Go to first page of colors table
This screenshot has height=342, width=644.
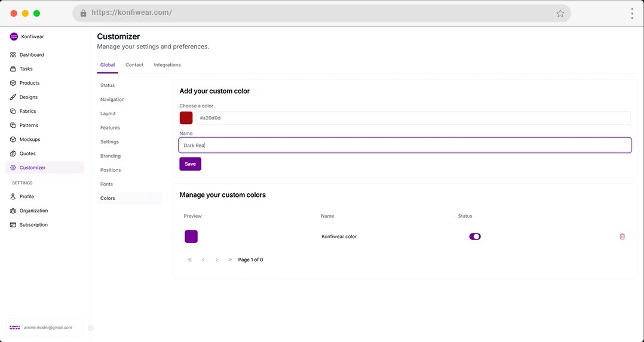coord(190,260)
